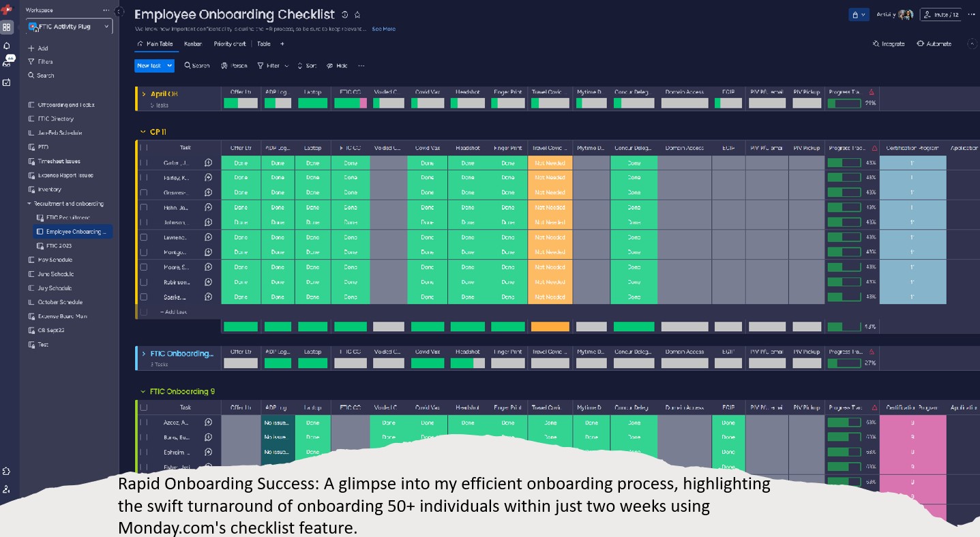Add a new board view with plus
This screenshot has width=980, height=537.
coord(282,44)
